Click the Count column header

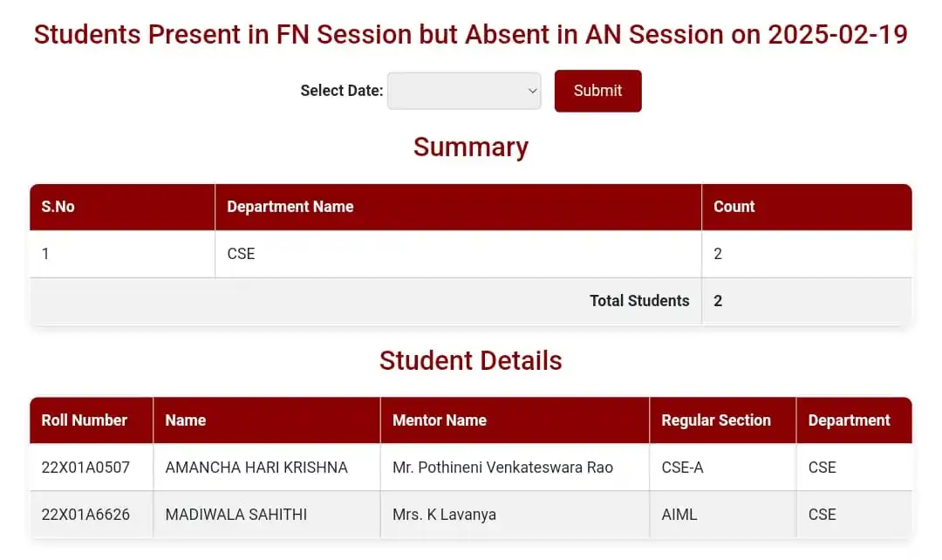(807, 207)
